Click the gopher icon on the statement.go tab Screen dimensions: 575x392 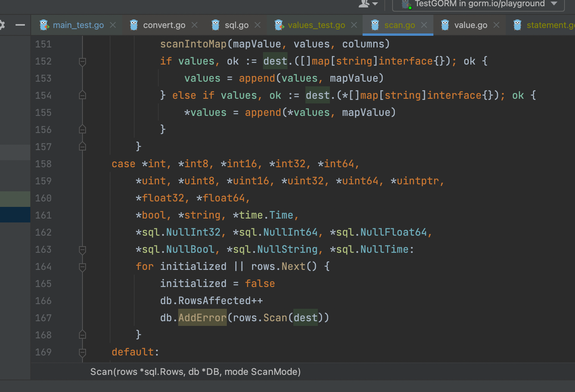click(x=517, y=25)
